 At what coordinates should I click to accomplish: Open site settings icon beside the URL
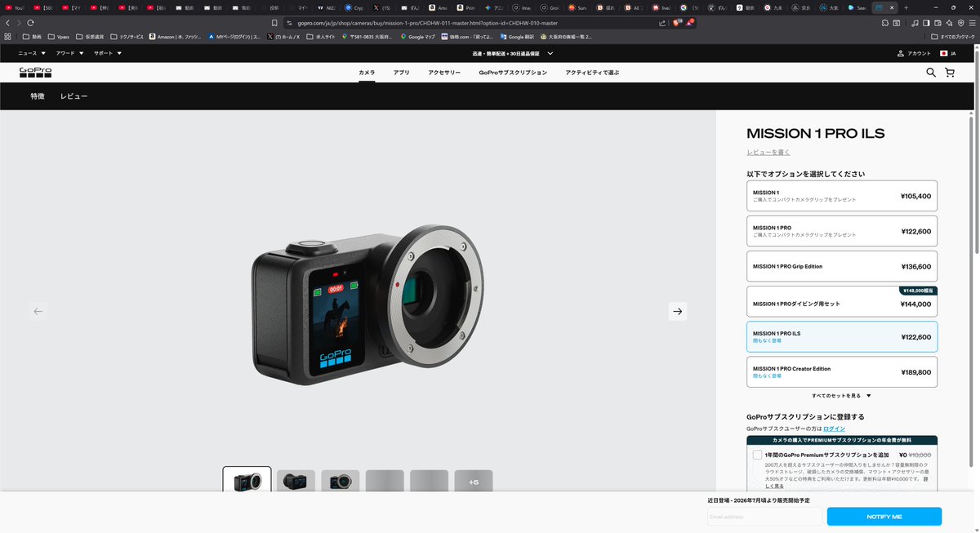coord(288,23)
